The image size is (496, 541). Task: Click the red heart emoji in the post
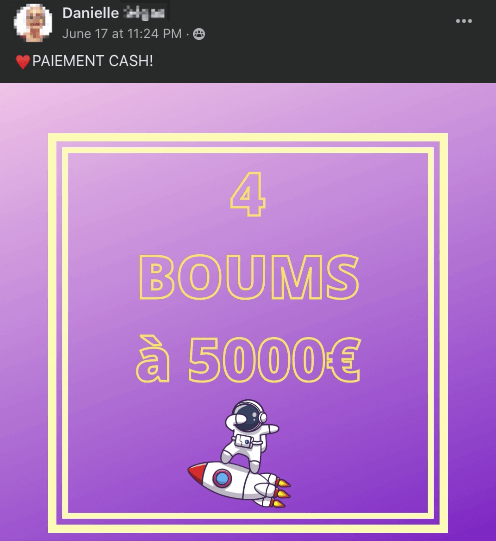23,62
